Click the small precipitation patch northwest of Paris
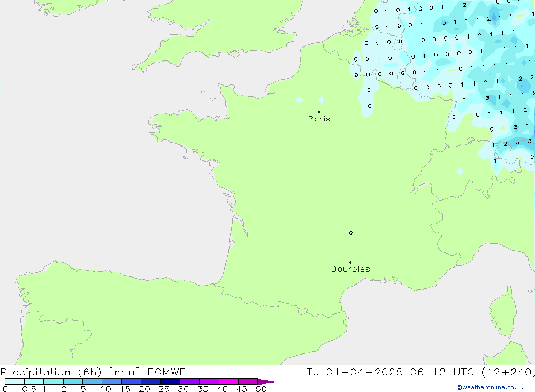The width and height of the screenshot is (535, 392). pos(300,99)
